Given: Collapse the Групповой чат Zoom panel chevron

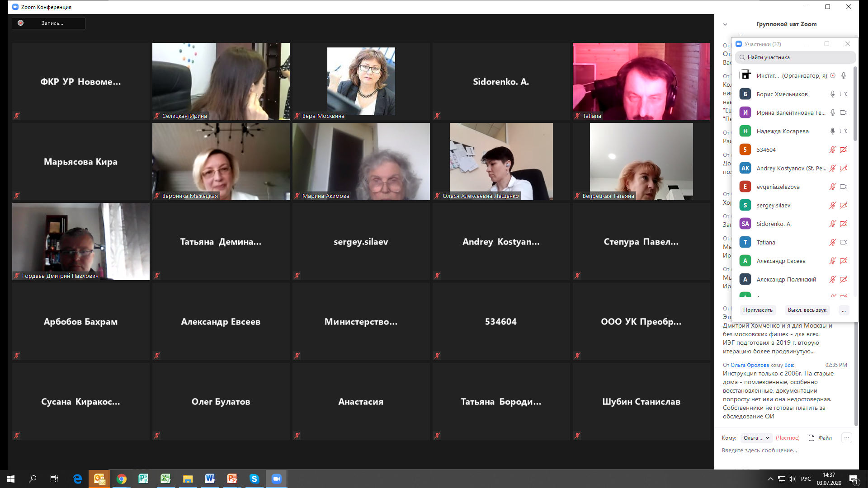Looking at the screenshot, I should [725, 24].
